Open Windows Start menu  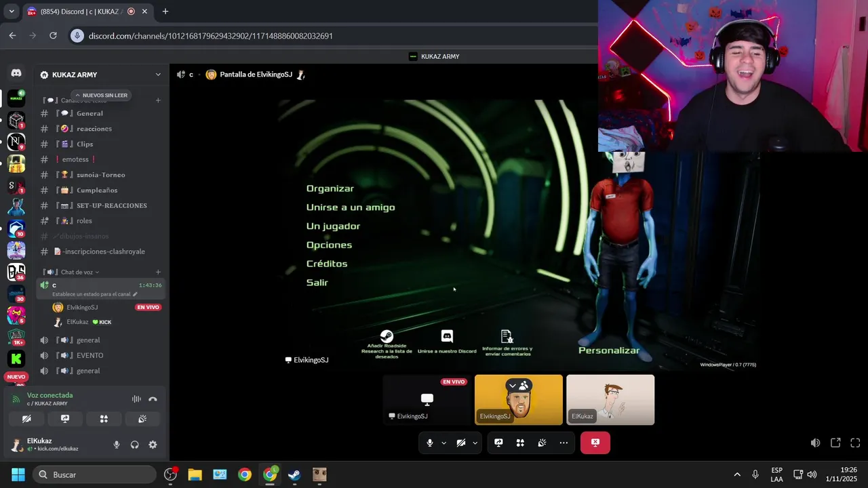click(x=18, y=474)
